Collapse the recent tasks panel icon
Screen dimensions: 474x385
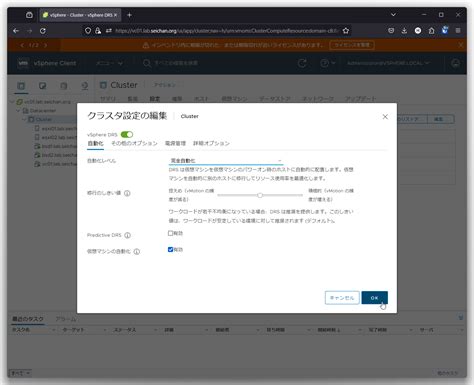[461, 317]
